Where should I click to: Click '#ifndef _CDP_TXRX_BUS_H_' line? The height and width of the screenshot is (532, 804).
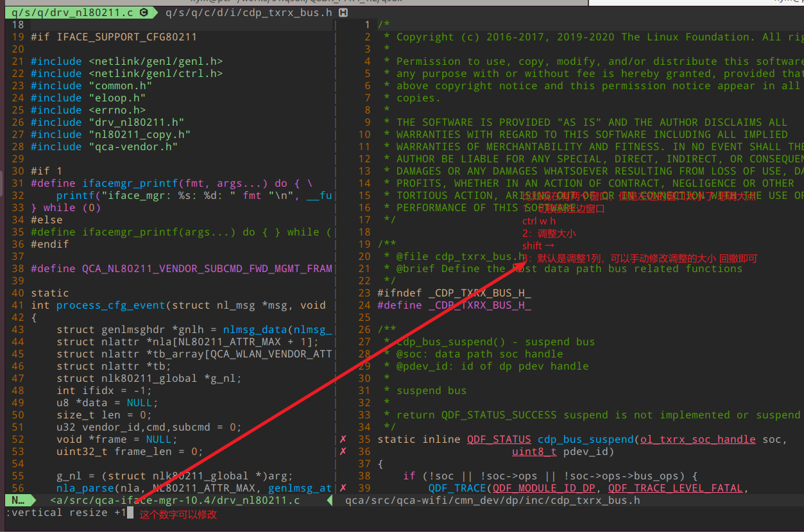(454, 293)
